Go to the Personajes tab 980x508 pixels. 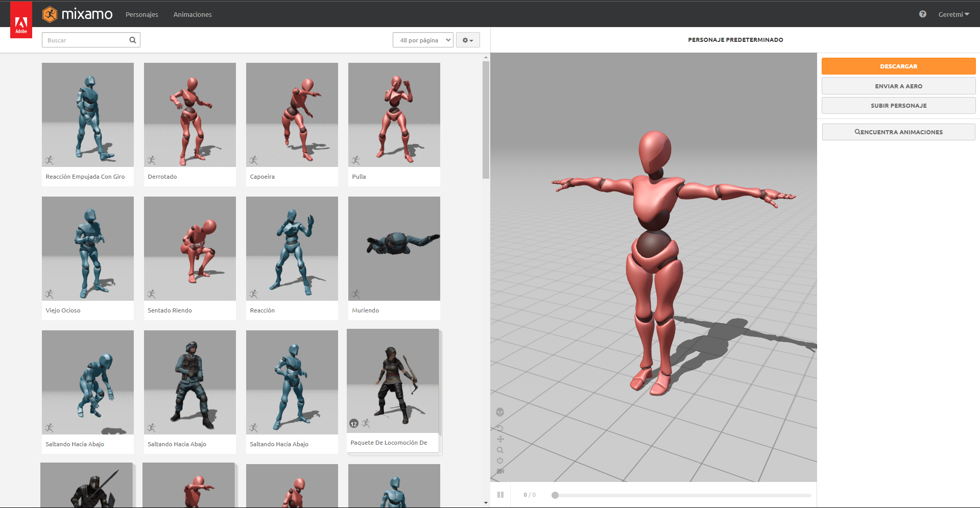point(142,14)
